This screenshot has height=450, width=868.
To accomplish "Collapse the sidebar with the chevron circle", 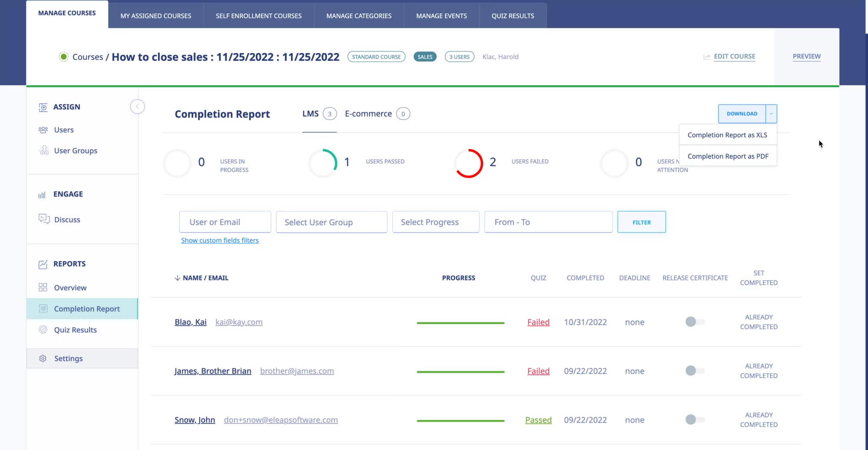I will pyautogui.click(x=138, y=106).
